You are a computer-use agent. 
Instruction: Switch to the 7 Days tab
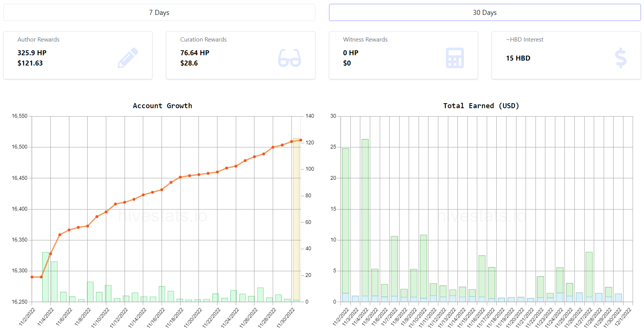pos(159,13)
